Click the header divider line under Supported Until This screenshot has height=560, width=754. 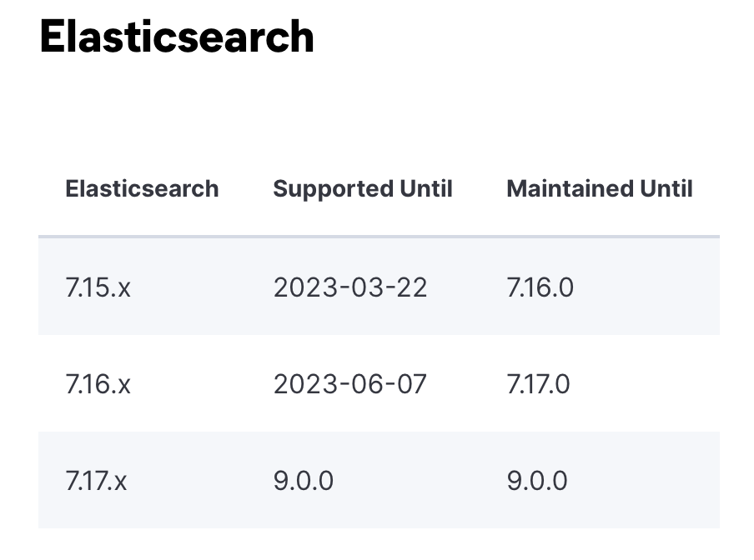[363, 237]
